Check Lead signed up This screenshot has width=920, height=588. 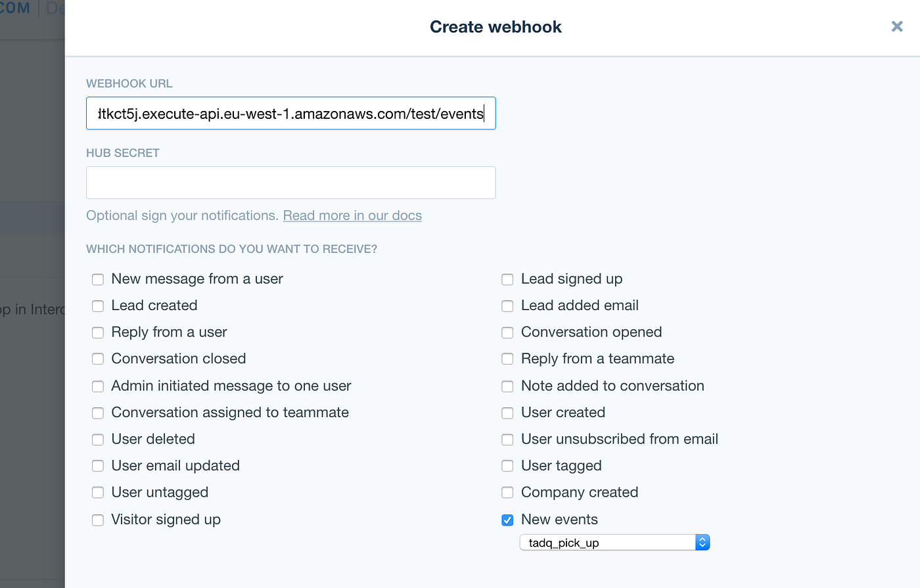pos(507,279)
